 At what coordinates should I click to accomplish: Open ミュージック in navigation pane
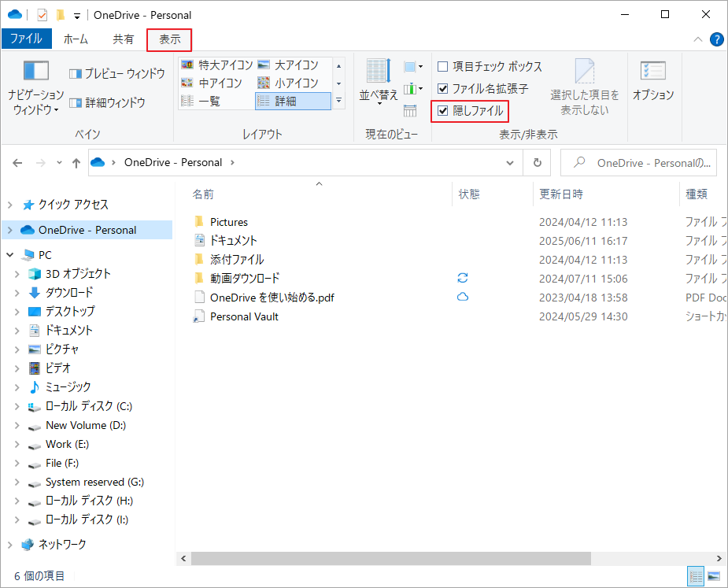[x=68, y=387]
